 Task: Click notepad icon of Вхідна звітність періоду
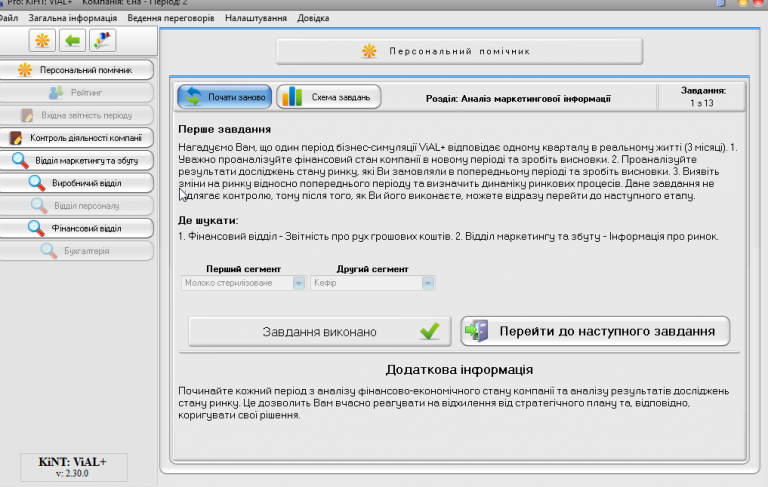pos(27,116)
